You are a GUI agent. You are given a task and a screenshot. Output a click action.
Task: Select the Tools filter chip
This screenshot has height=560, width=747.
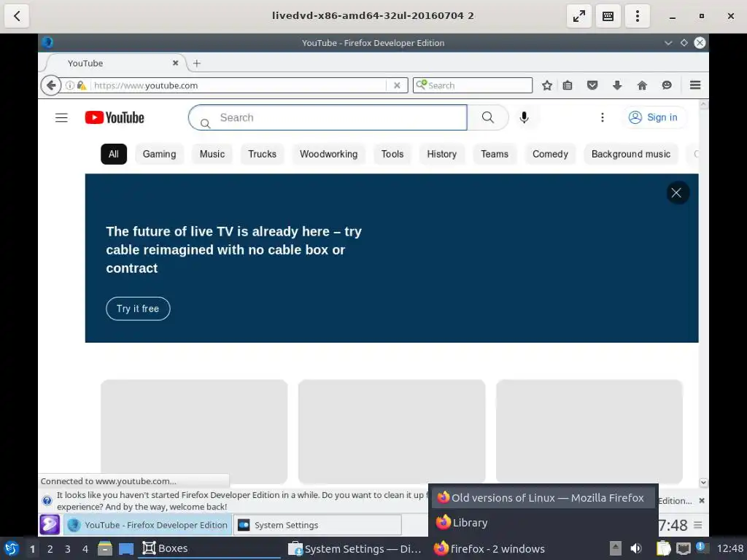click(392, 154)
